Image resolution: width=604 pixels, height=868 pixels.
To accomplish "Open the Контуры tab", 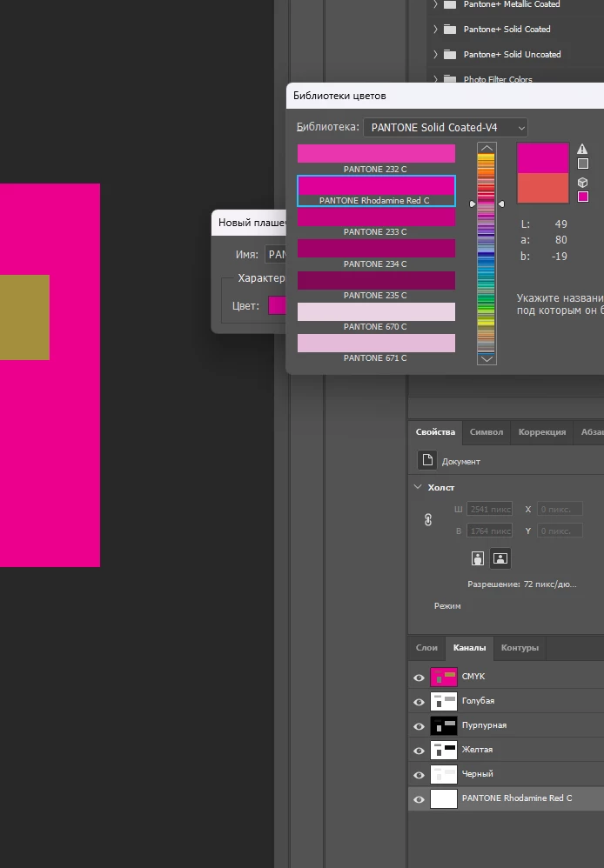I will coord(520,648).
